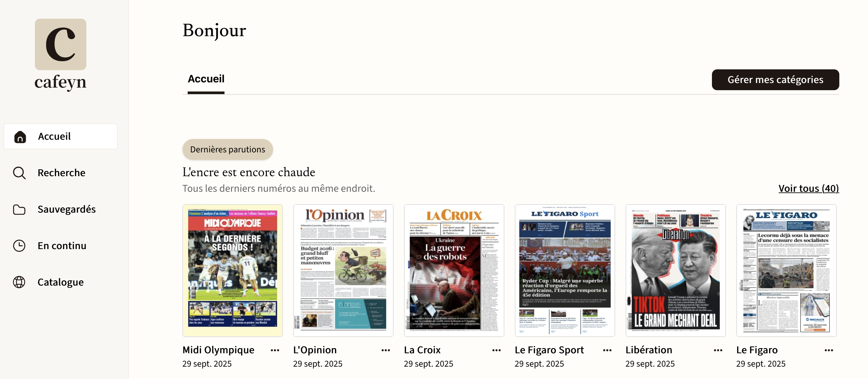Open the three-dot menu for Midi Olympique
The image size is (868, 379).
click(x=275, y=350)
